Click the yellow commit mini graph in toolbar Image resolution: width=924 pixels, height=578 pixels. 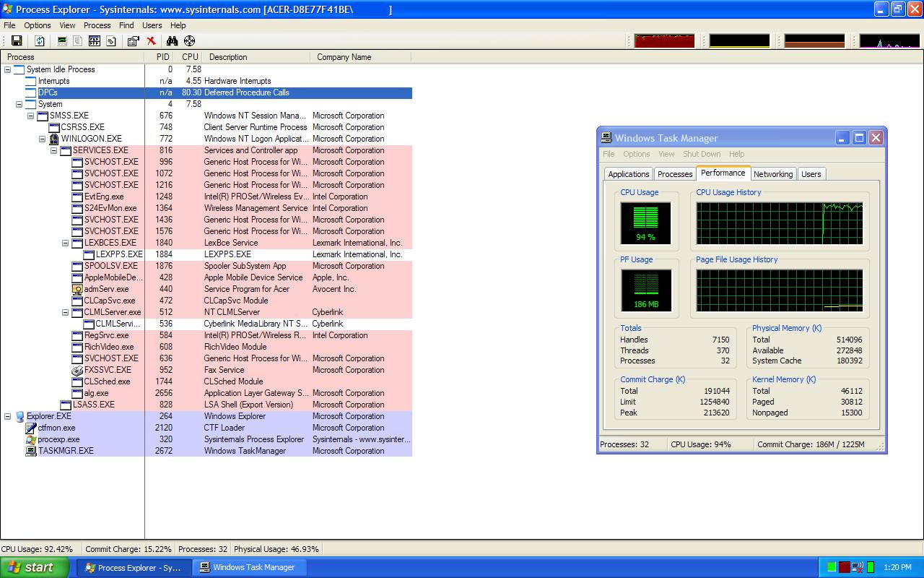[740, 41]
